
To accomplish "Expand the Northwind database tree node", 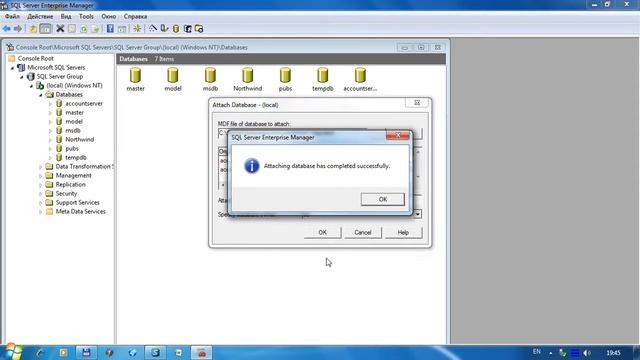I will coord(50,140).
